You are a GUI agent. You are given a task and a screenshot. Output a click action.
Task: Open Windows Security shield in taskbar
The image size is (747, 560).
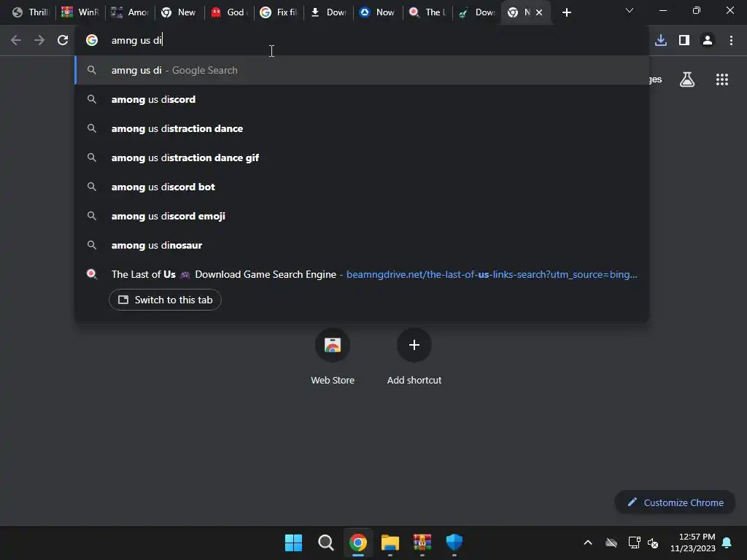(454, 542)
